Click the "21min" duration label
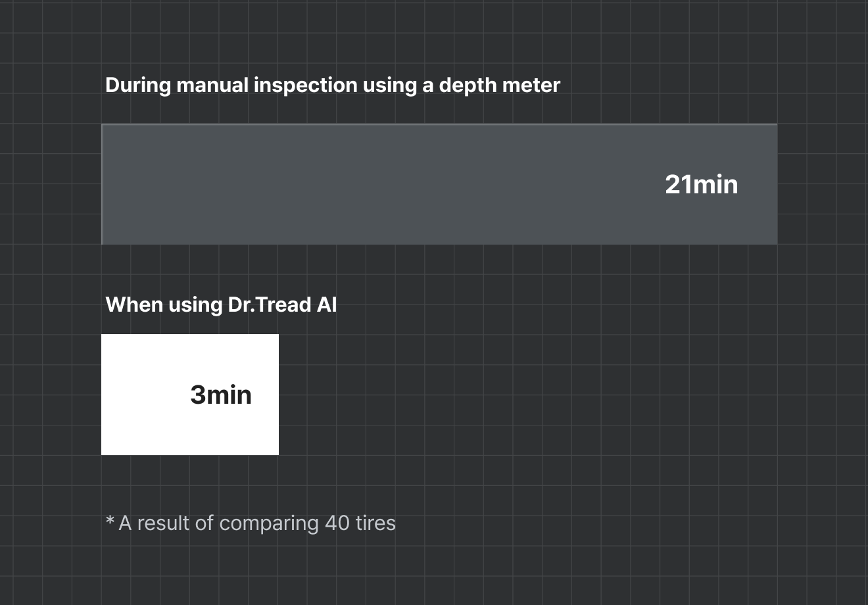868x605 pixels. click(701, 184)
